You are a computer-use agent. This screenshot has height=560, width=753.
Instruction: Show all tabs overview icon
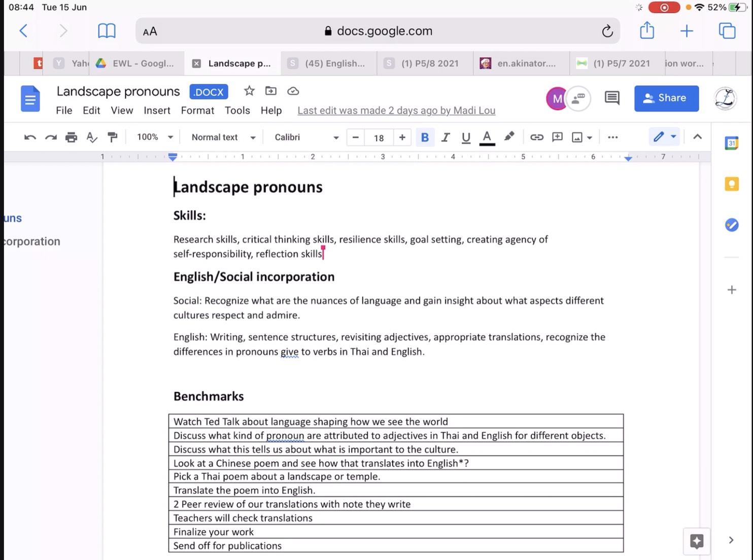[727, 31]
